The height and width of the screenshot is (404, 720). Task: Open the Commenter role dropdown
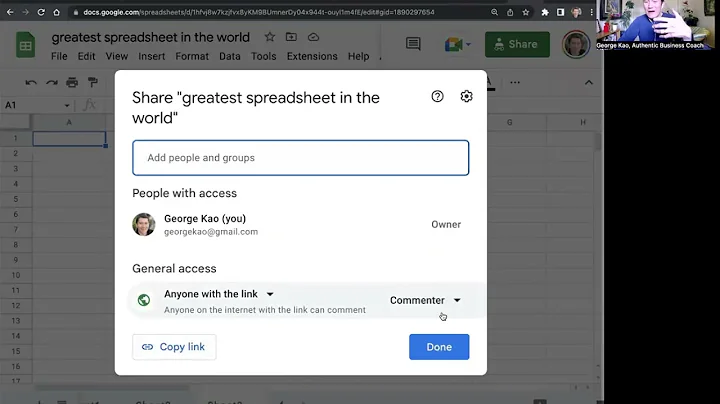click(x=425, y=300)
